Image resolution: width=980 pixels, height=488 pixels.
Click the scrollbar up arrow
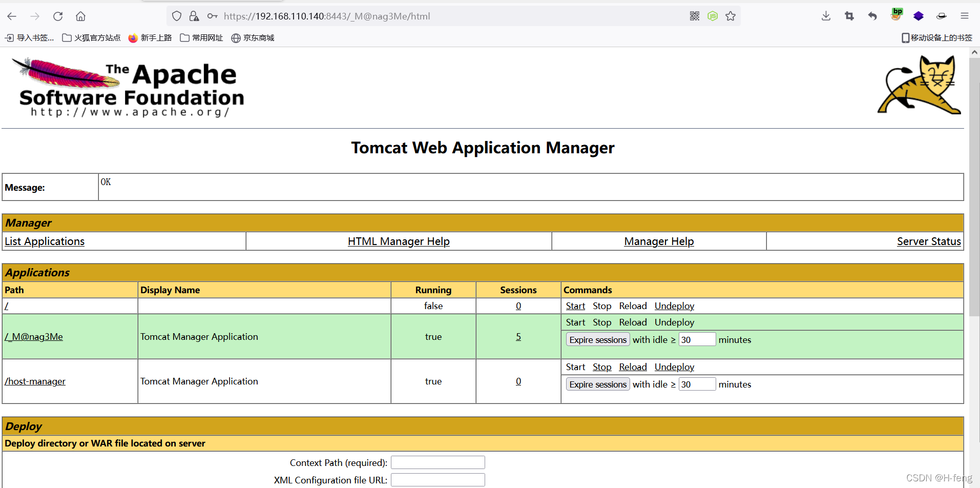(974, 52)
